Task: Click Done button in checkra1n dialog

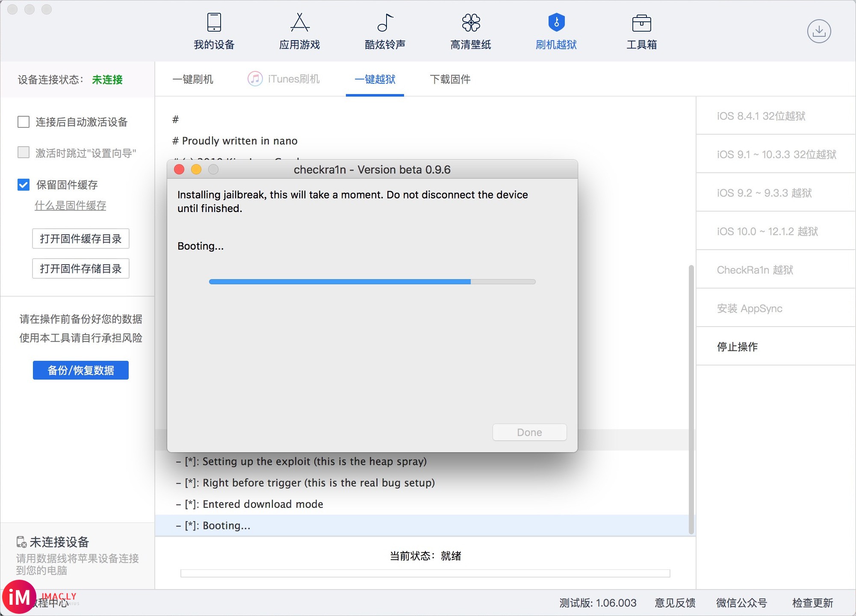Action: click(x=529, y=432)
